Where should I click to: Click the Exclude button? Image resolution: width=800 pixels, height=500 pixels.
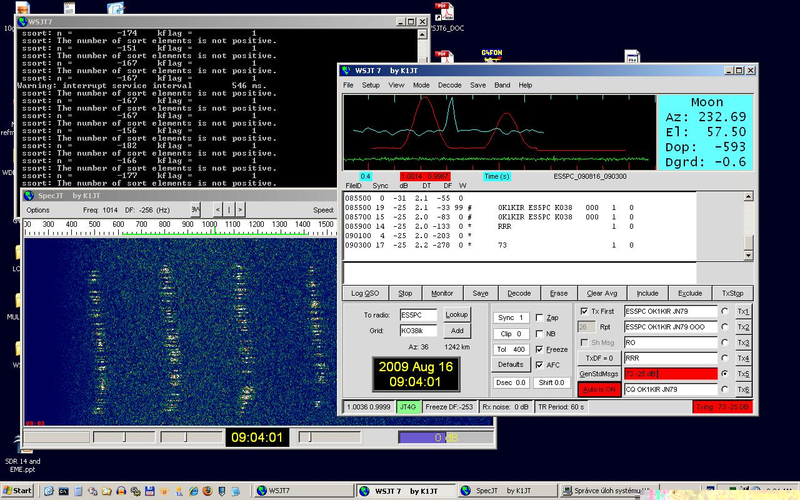click(690, 293)
